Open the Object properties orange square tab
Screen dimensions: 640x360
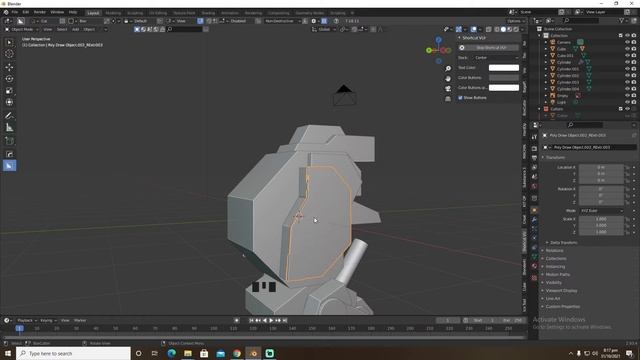[x=534, y=210]
